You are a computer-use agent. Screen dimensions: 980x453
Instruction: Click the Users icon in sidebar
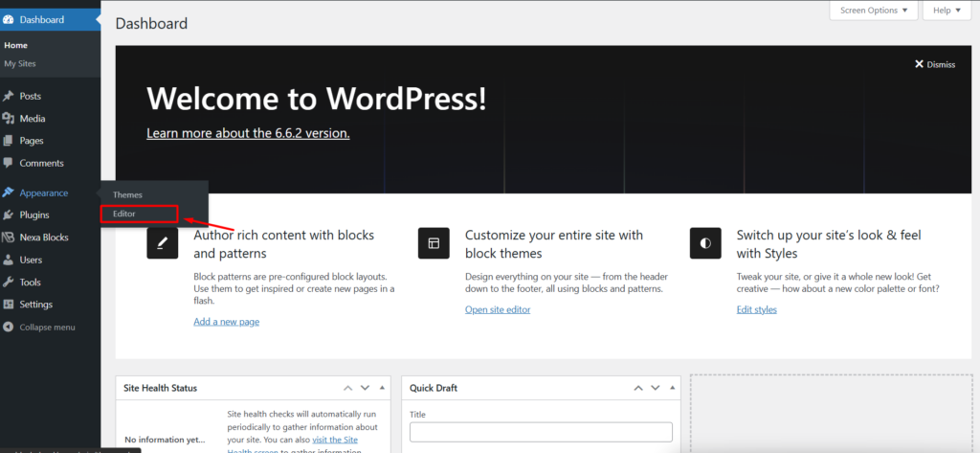(x=9, y=260)
